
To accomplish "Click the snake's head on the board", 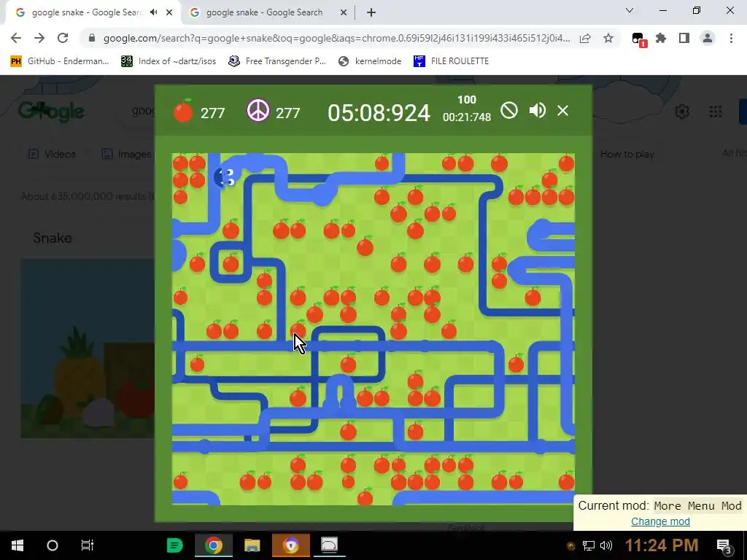I will tap(225, 178).
